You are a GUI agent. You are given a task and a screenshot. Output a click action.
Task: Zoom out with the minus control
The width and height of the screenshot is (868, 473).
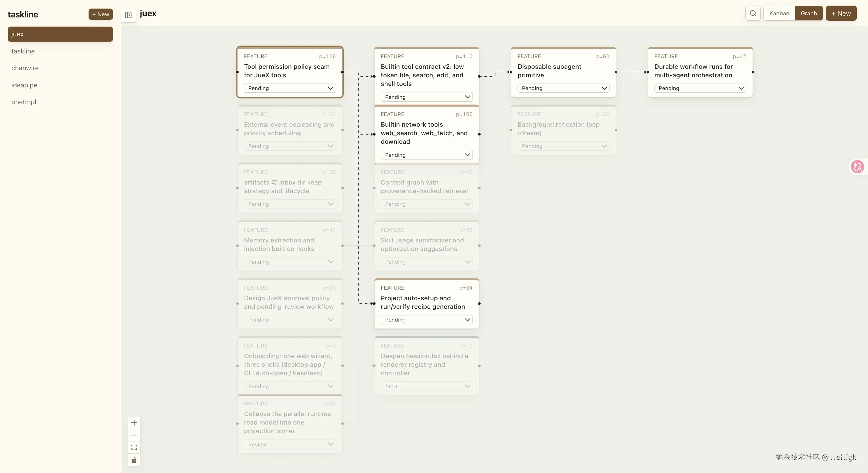(134, 435)
